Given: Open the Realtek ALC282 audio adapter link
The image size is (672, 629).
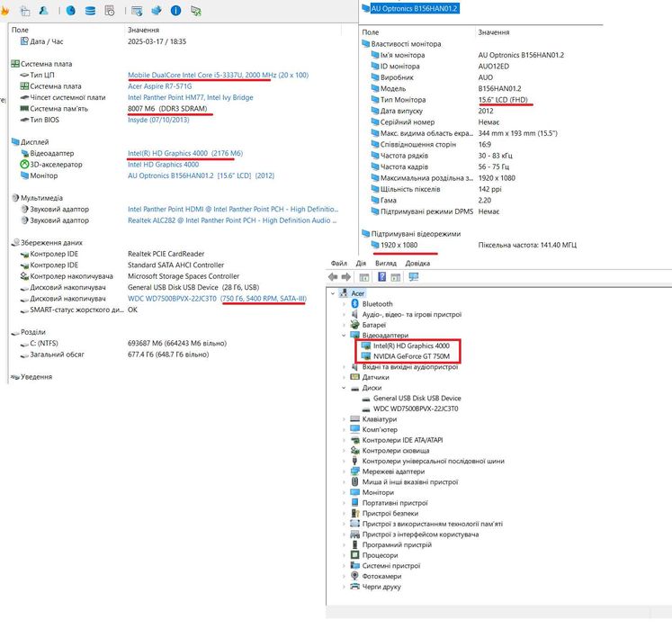Looking at the screenshot, I should click(232, 220).
